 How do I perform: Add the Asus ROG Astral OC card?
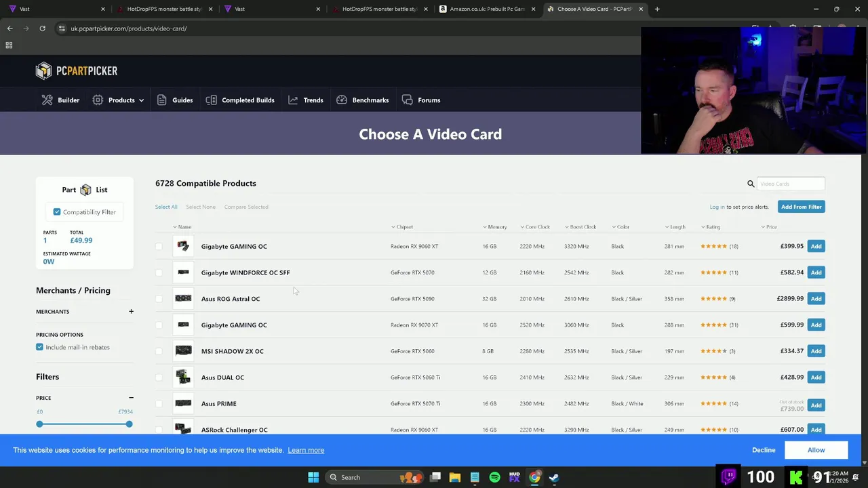pos(816,298)
